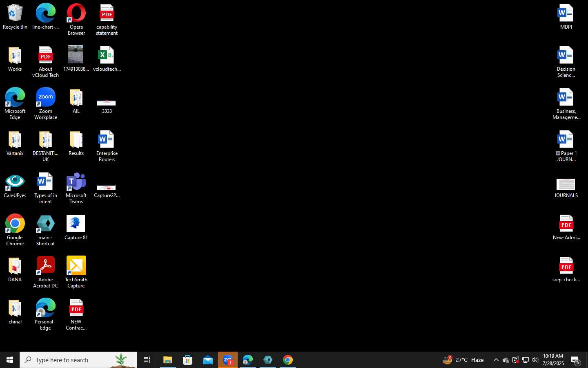
Task: Select the main - Shortcut icon
Action: 46,230
